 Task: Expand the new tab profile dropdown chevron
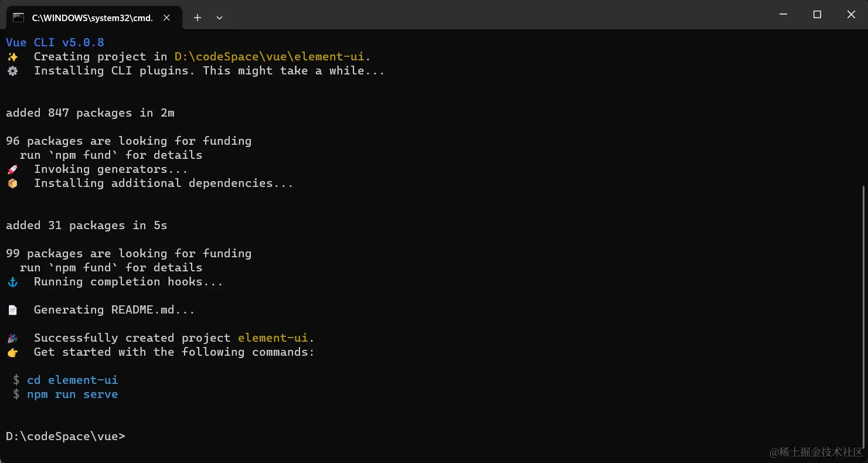(x=219, y=18)
